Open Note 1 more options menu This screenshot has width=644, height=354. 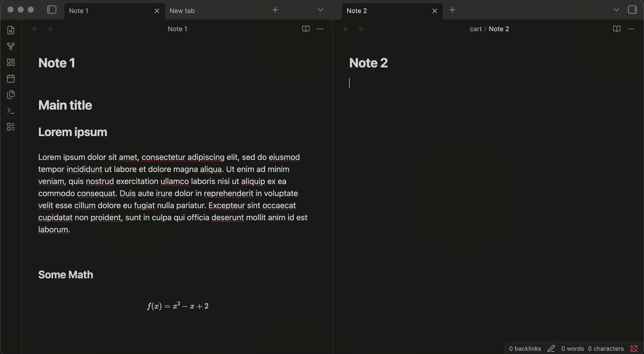click(320, 29)
